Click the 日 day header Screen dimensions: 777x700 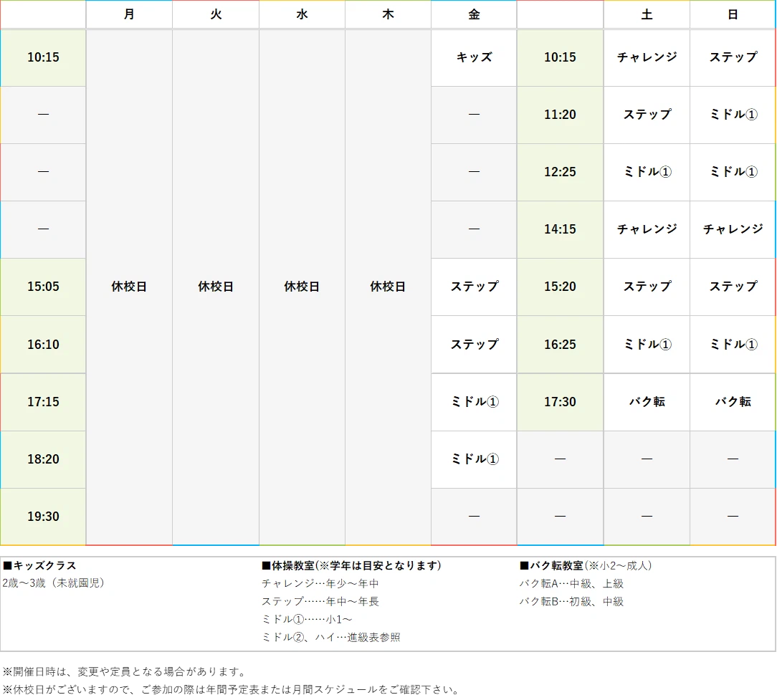(x=733, y=14)
